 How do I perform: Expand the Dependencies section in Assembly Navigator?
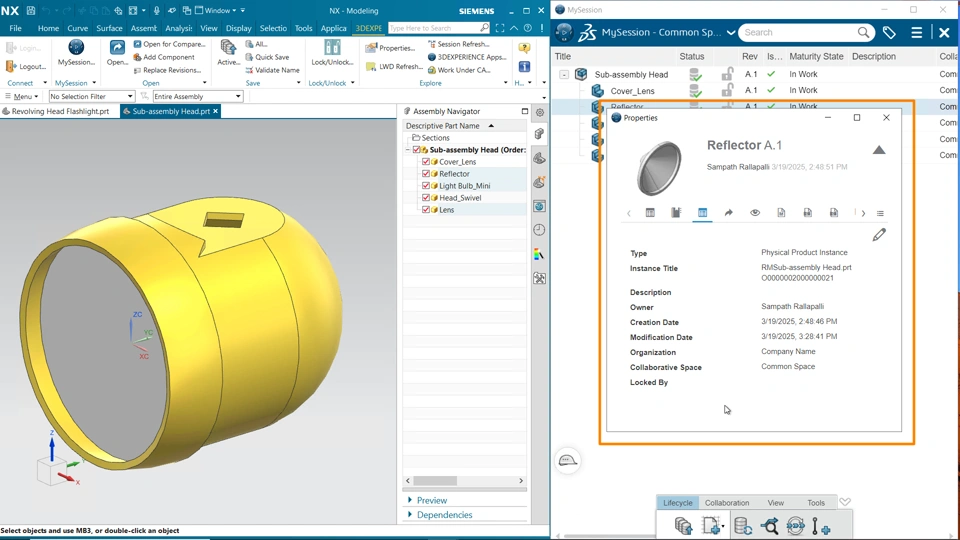click(440, 515)
